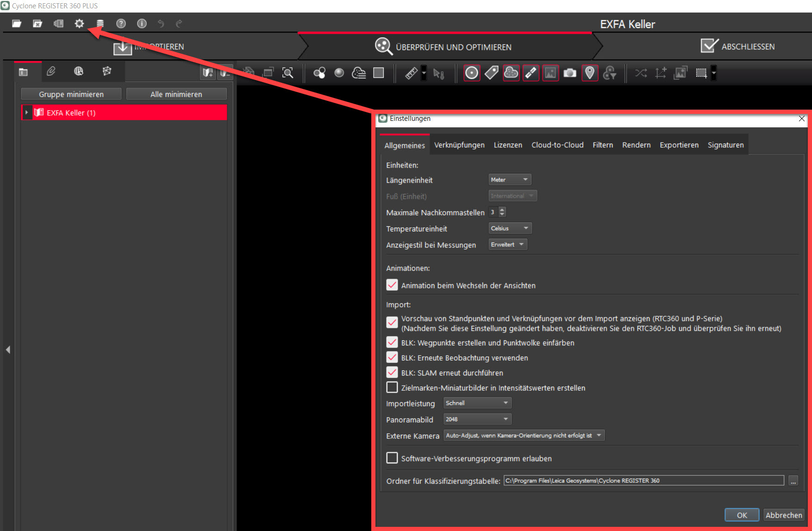Open the help question mark icon
The image size is (812, 531).
point(121,24)
